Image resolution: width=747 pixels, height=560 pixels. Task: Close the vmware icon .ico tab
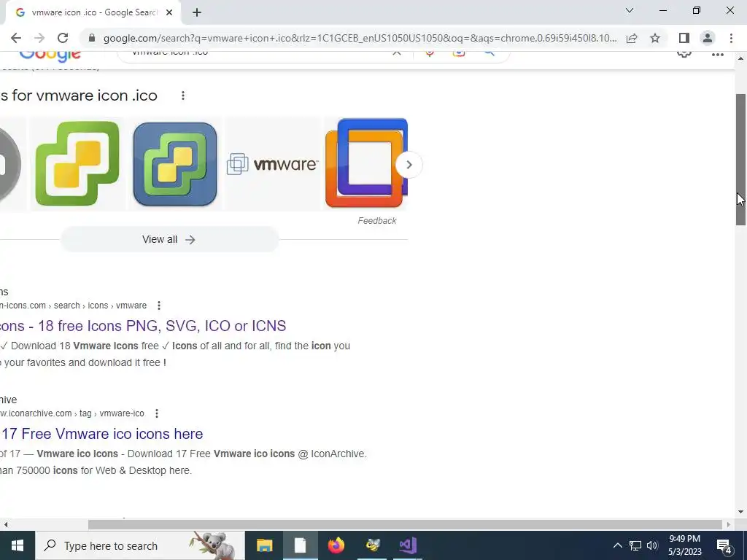click(169, 13)
